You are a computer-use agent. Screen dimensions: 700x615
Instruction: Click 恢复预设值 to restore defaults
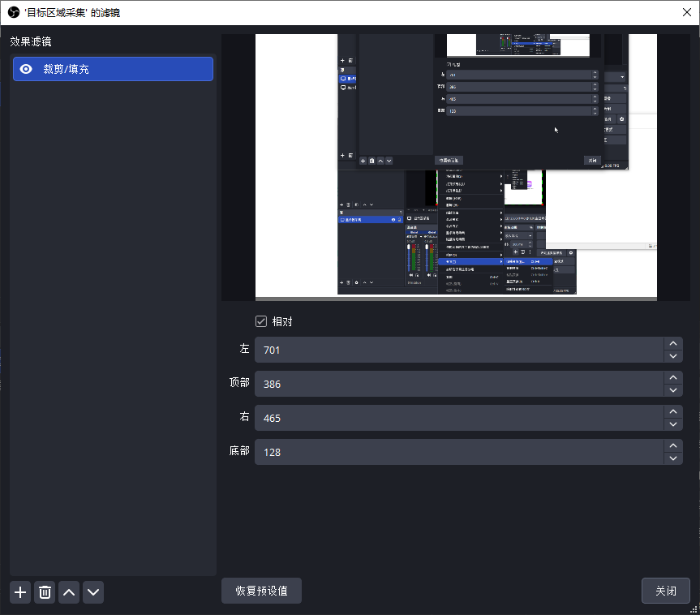point(262,591)
